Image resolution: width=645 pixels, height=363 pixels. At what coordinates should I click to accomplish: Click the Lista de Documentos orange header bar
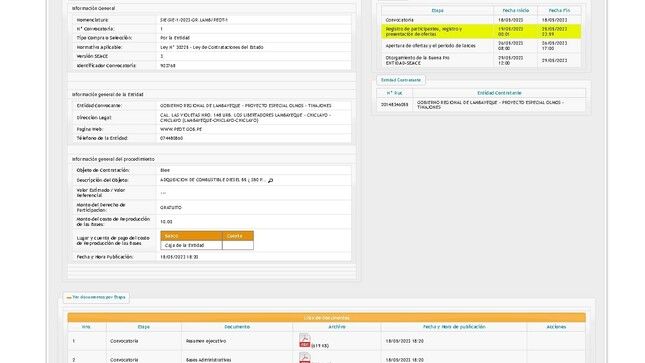coord(327,318)
